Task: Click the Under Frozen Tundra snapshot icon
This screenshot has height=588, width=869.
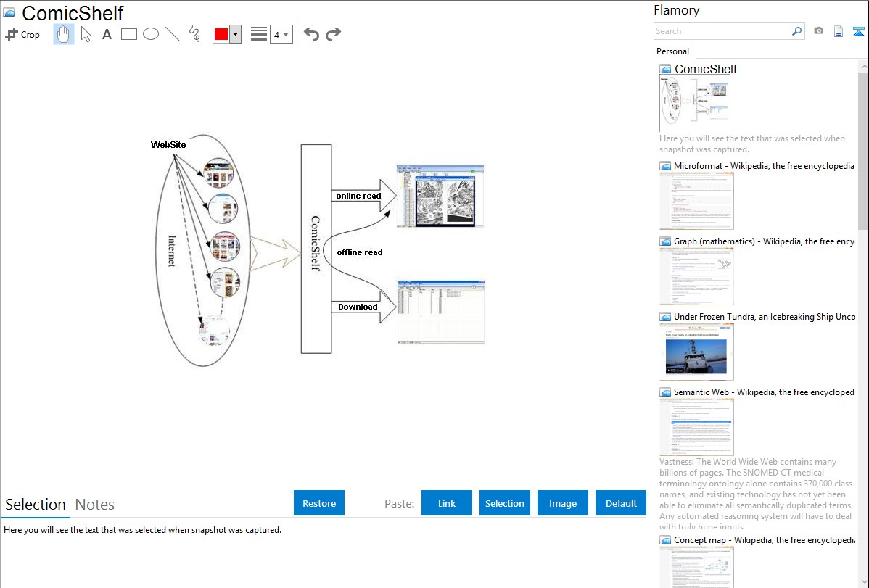Action: 665,317
